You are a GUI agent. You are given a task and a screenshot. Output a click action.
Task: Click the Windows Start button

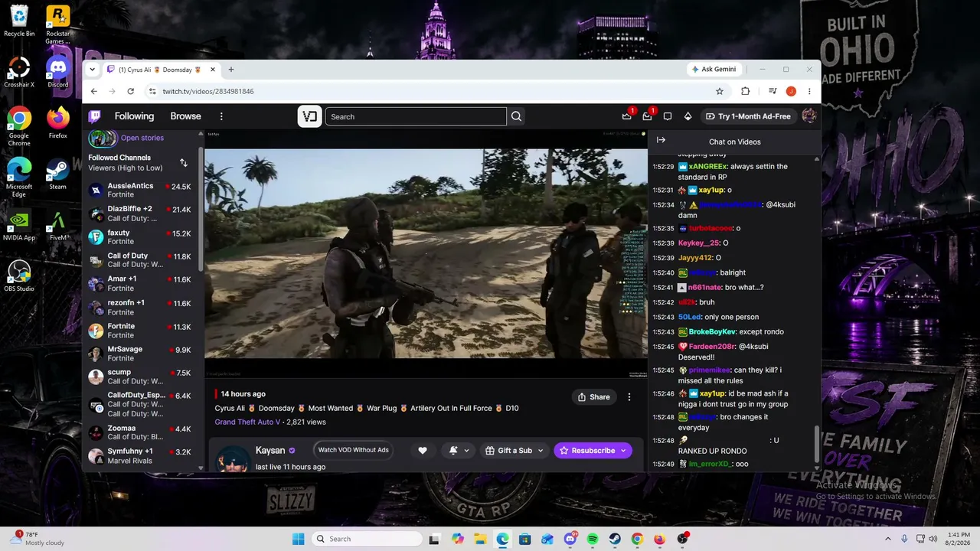(298, 539)
